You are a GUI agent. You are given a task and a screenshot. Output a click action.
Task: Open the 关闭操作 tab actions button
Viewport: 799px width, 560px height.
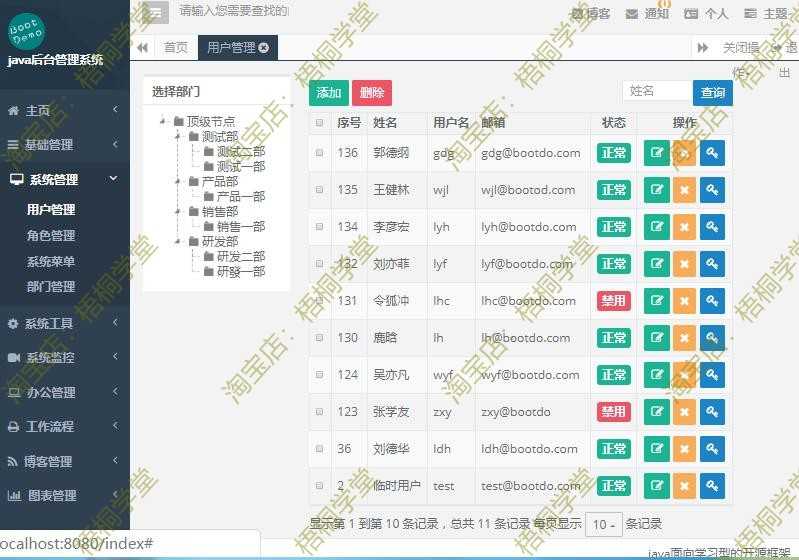pyautogui.click(x=741, y=48)
